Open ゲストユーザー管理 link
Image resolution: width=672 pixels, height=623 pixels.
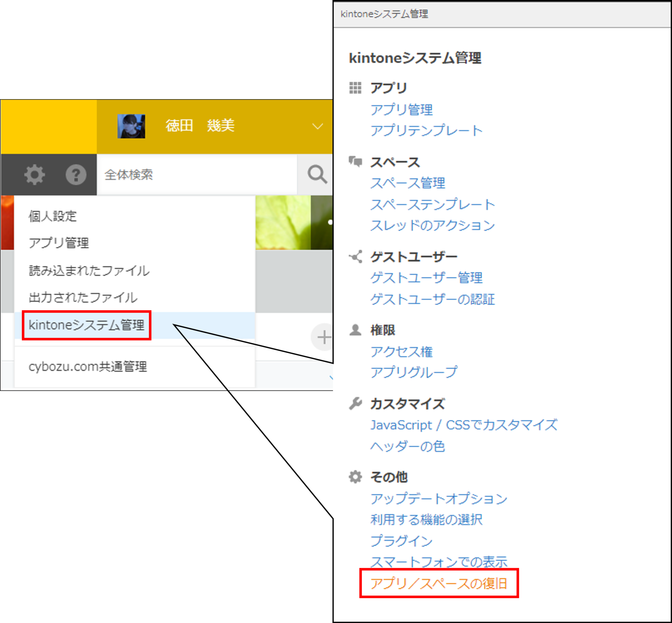(x=426, y=278)
